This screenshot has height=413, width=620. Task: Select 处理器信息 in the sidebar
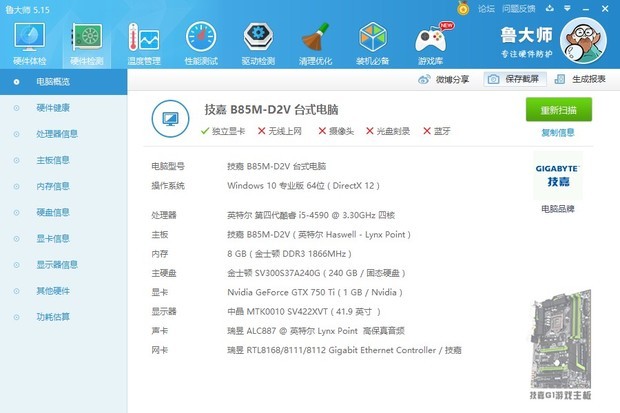(x=63, y=134)
